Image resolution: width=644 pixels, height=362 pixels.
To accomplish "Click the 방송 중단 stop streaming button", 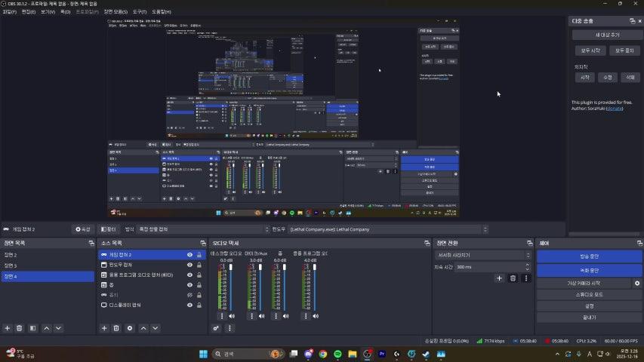I will 589,256.
